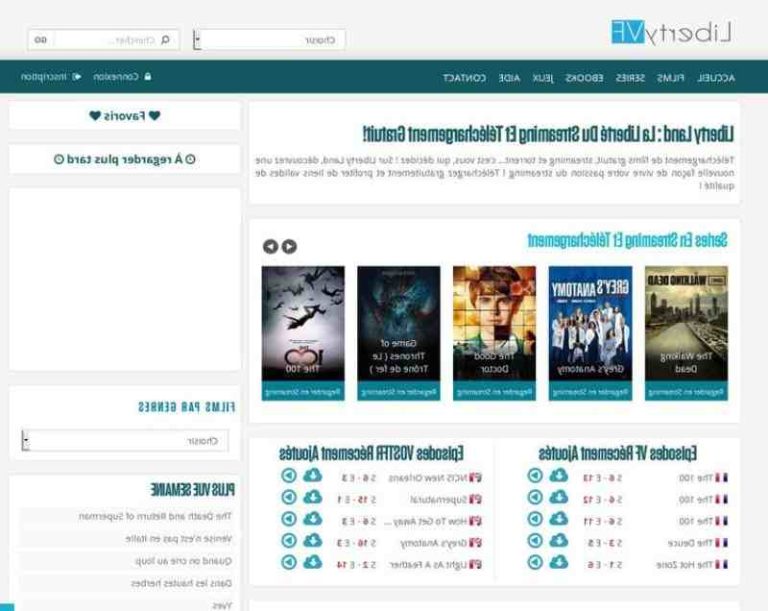Open the À regarder plus tard button
Image resolution: width=768 pixels, height=611 pixels.
(125, 159)
